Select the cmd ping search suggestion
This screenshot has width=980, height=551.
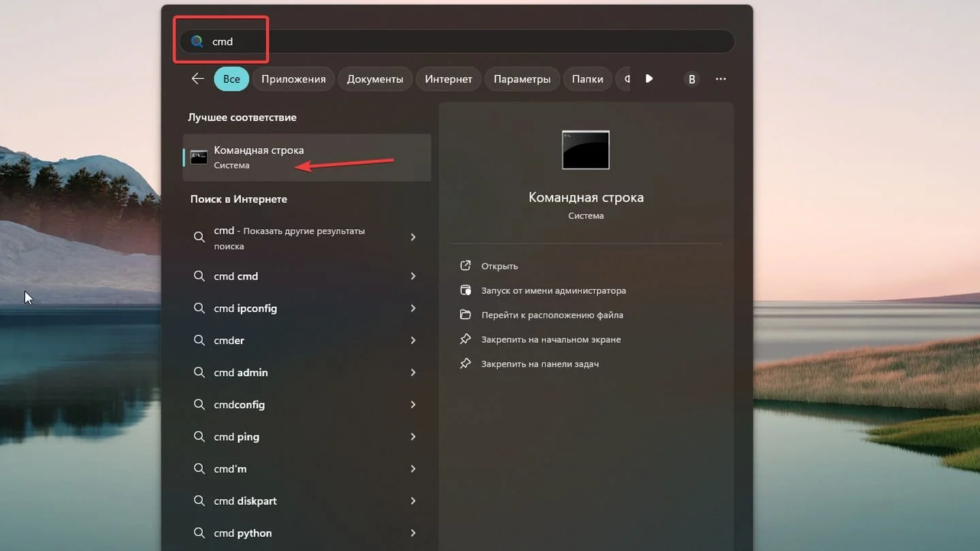(307, 437)
